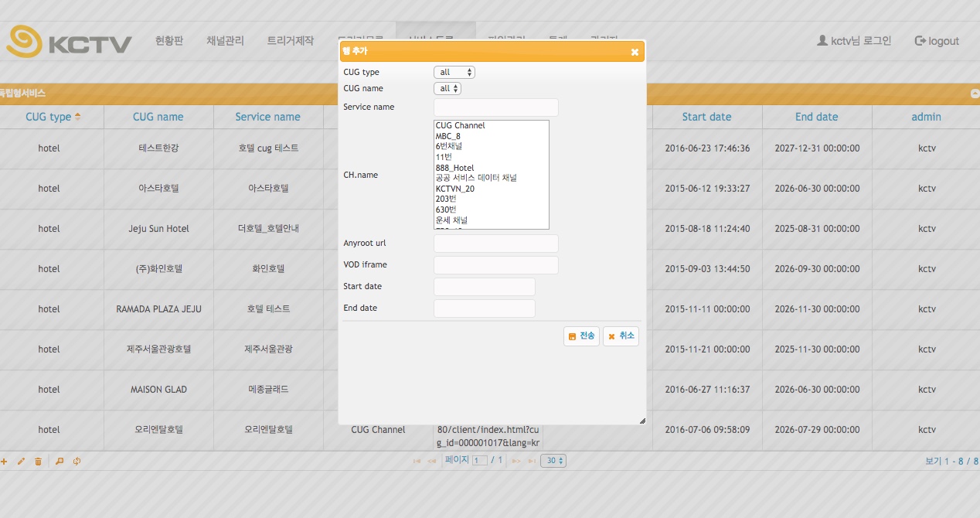Click the 호텔 cug 테스트 service cell
Screen dimensions: 980x518
(x=268, y=148)
